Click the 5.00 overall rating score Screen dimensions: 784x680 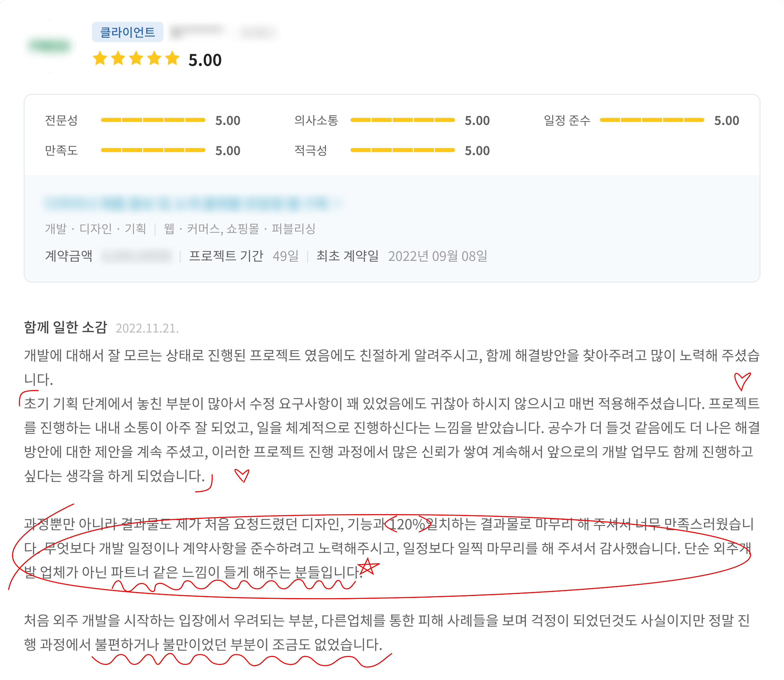point(205,60)
